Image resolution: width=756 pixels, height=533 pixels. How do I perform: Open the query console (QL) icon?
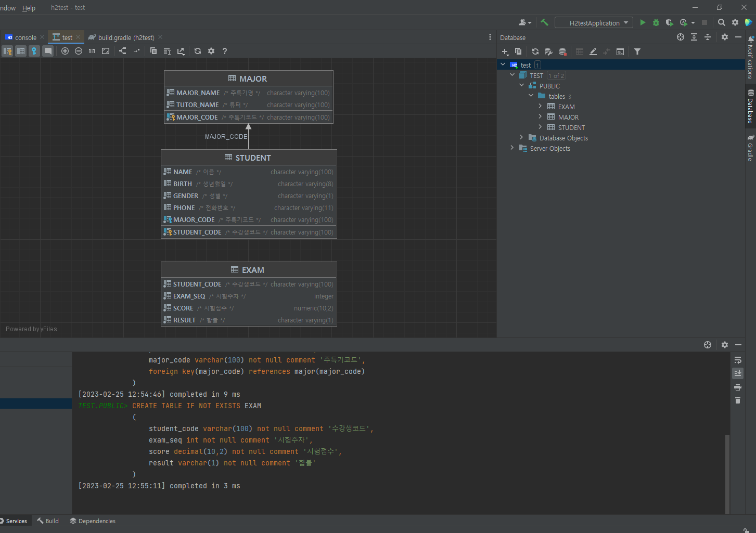point(620,51)
